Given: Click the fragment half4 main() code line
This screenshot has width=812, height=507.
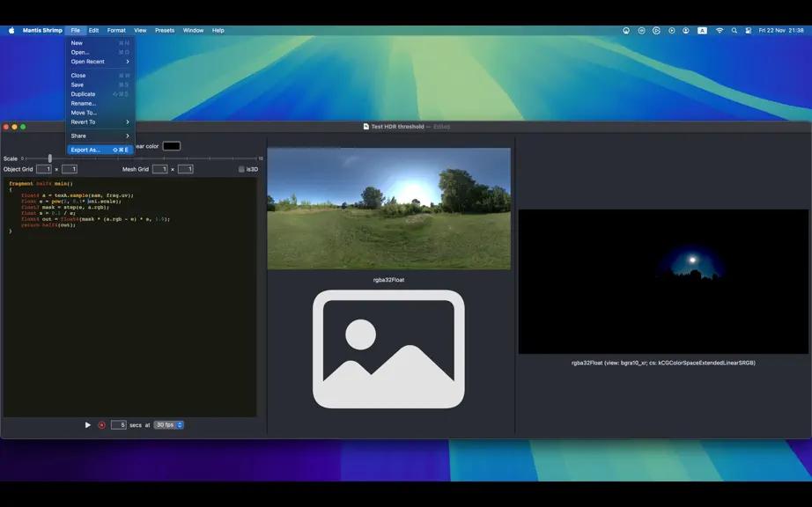Looking at the screenshot, I should point(41,184).
